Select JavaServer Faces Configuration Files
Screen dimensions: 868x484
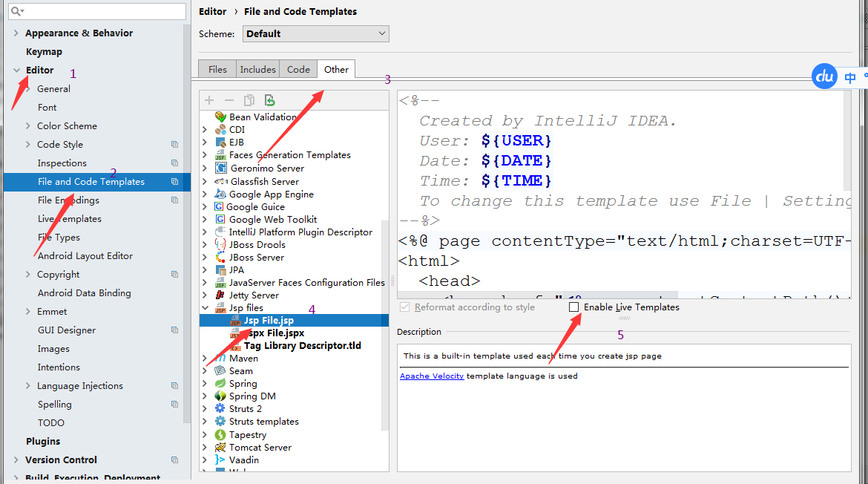[x=306, y=282]
